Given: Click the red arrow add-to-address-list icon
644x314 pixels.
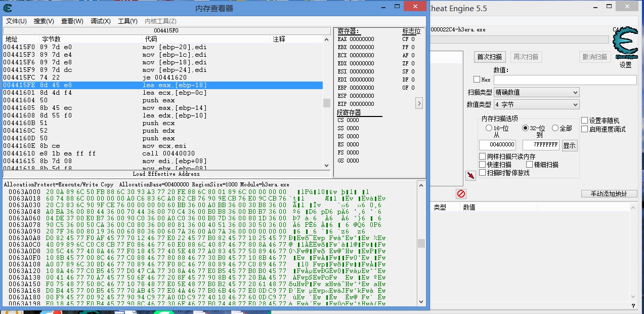Looking at the screenshot, I should [471, 175].
